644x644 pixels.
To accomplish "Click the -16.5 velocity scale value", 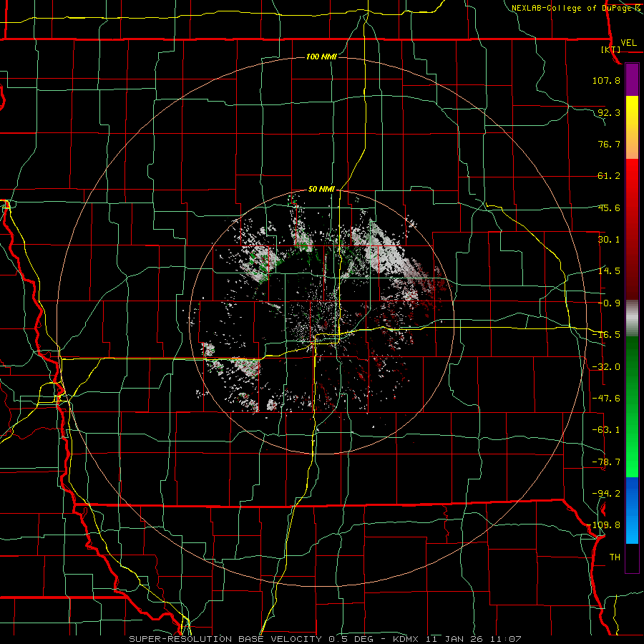I will pyautogui.click(x=606, y=335).
